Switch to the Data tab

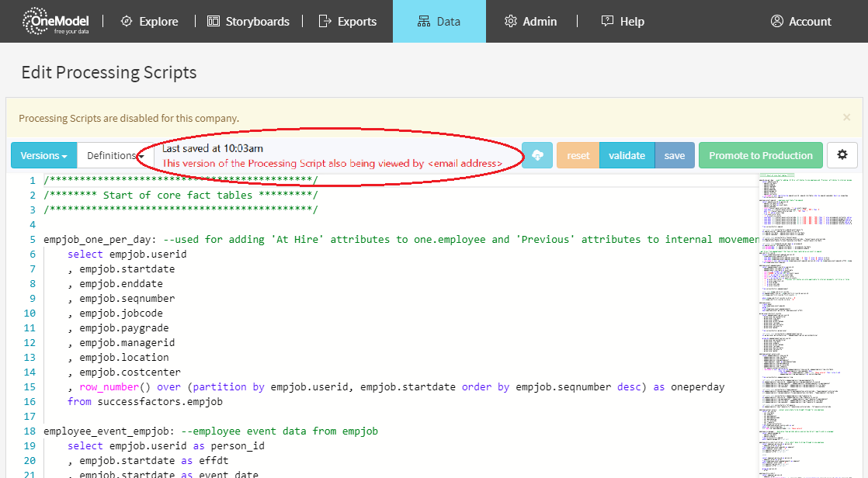click(x=439, y=22)
